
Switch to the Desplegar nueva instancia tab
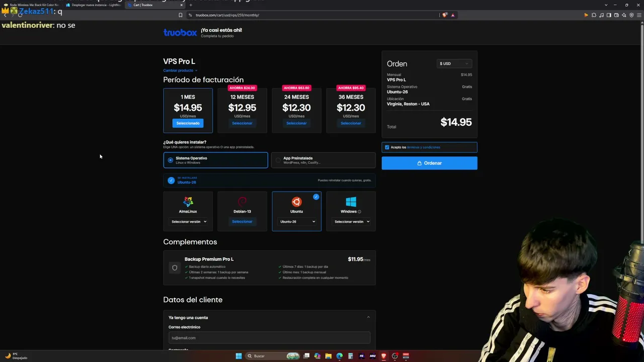coord(94,5)
